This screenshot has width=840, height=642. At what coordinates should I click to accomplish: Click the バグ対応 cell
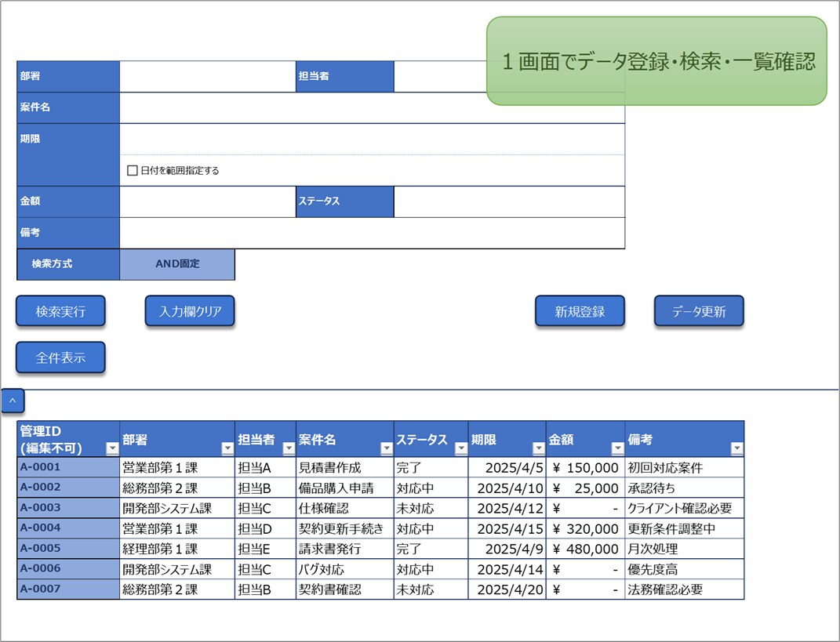[345, 569]
